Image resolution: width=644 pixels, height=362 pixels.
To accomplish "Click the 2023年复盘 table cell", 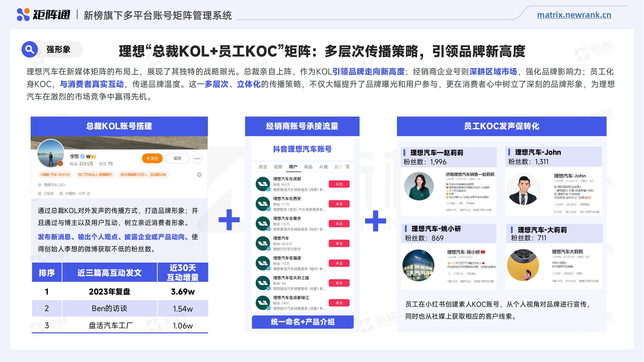I will coord(109,292).
